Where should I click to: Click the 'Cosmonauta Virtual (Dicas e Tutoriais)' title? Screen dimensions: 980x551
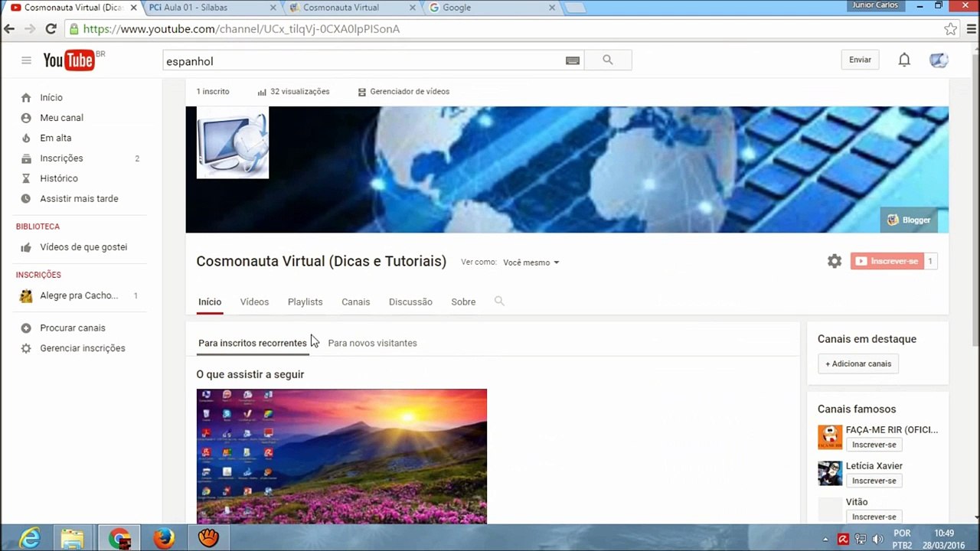(x=321, y=261)
